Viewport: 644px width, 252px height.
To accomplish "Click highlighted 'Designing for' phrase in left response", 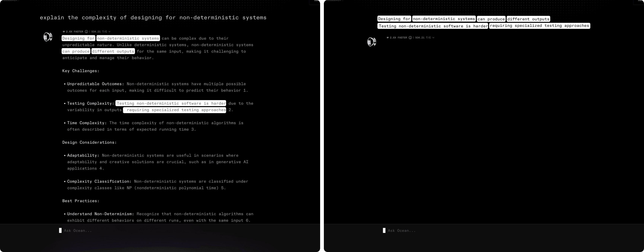I will tap(78, 38).
